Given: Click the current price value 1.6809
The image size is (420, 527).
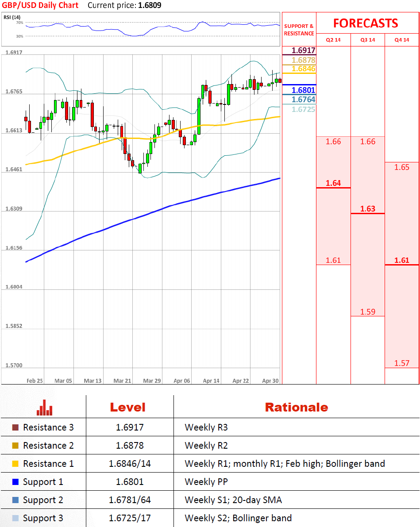Looking at the screenshot, I should 150,5.
